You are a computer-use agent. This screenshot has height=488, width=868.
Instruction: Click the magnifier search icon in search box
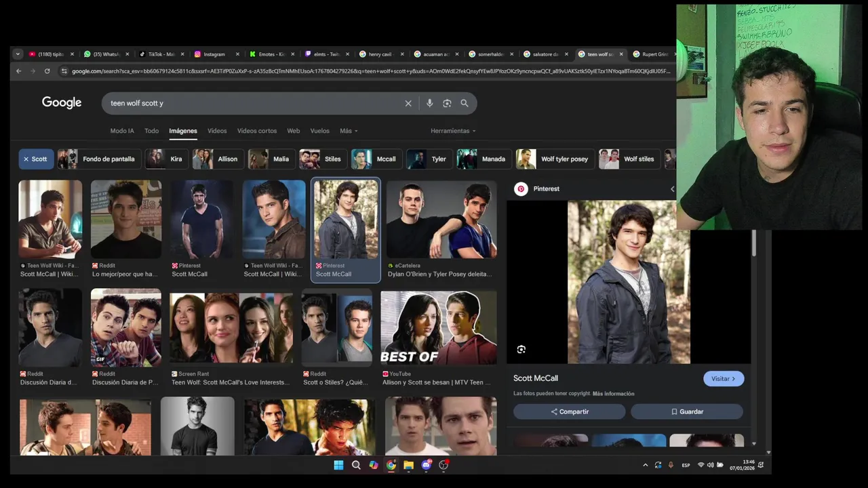click(x=465, y=103)
